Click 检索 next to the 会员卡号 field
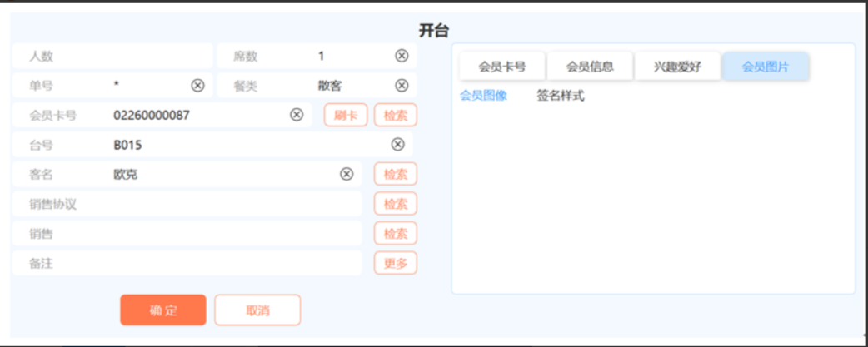Viewport: 868px width, 347px height. click(x=395, y=115)
